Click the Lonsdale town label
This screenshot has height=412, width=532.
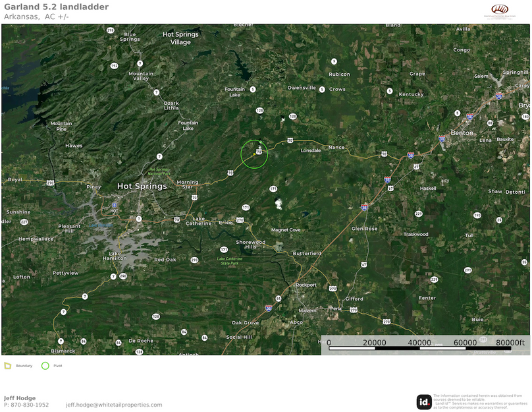coord(310,150)
